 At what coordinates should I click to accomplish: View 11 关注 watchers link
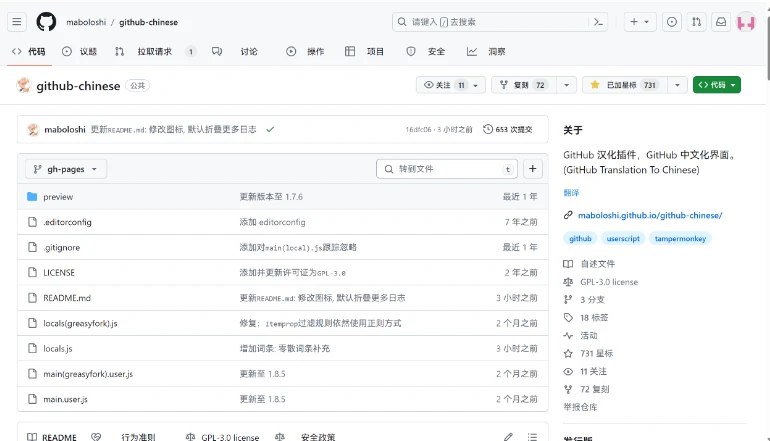pos(585,371)
